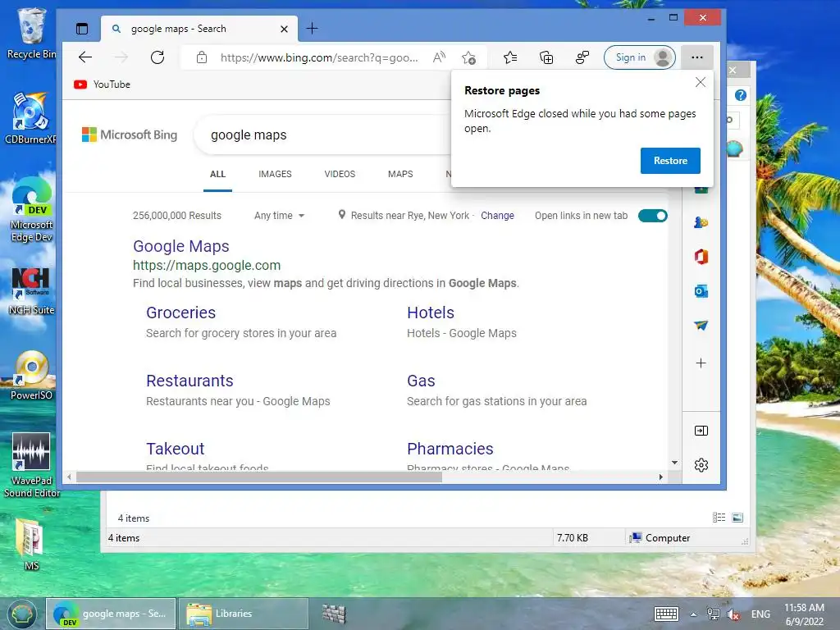This screenshot has height=630, width=840.
Task: Open sidebar settings gear icon
Action: pyautogui.click(x=701, y=465)
